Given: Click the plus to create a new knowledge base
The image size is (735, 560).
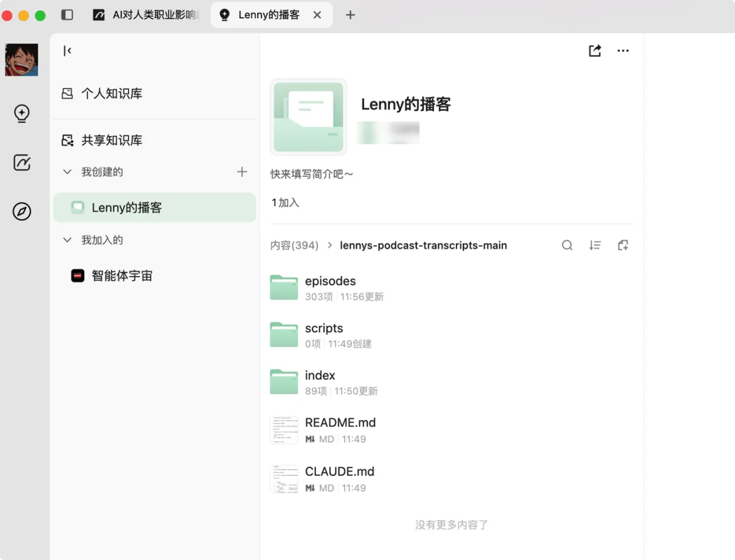Looking at the screenshot, I should [242, 172].
